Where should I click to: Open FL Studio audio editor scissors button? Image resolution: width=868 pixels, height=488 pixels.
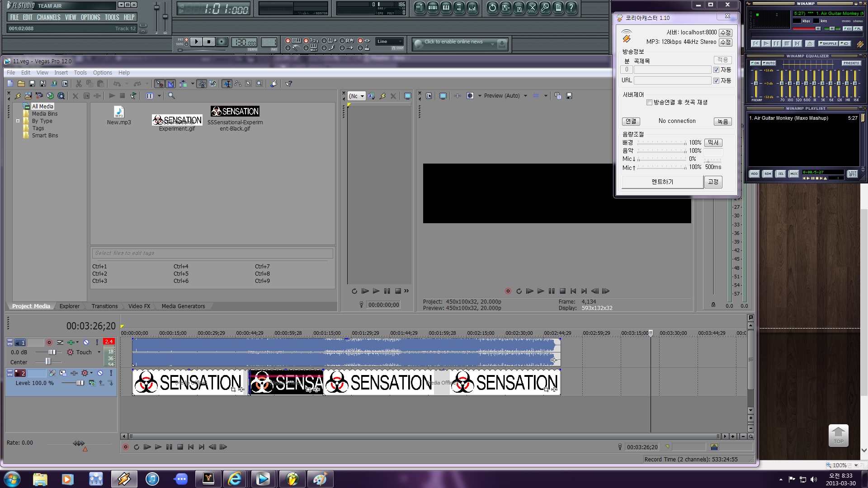tap(532, 7)
